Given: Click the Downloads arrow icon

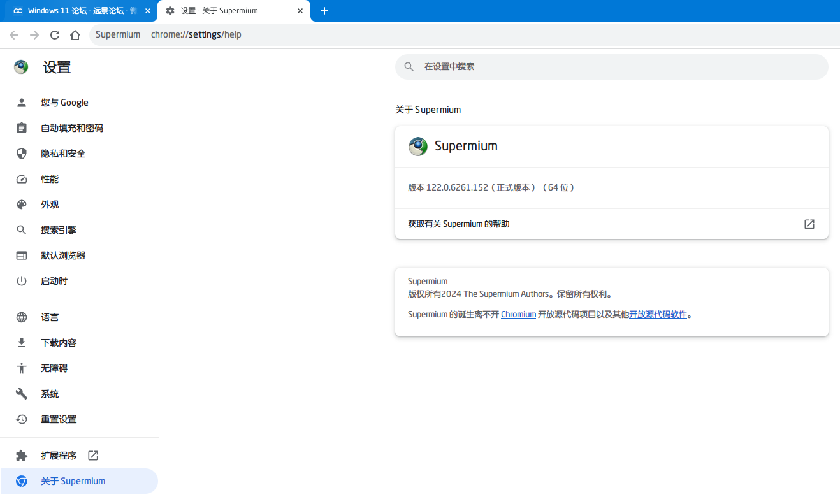Looking at the screenshot, I should click(22, 343).
